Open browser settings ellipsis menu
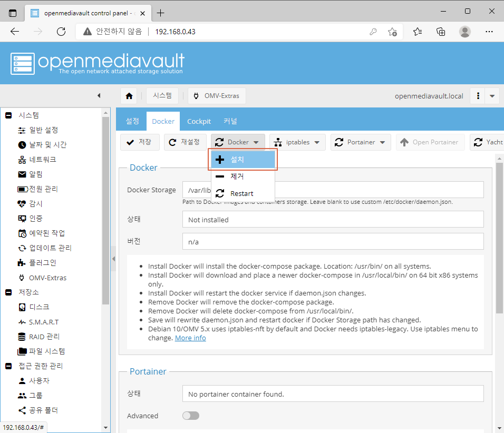The height and width of the screenshot is (433, 504). (x=489, y=32)
